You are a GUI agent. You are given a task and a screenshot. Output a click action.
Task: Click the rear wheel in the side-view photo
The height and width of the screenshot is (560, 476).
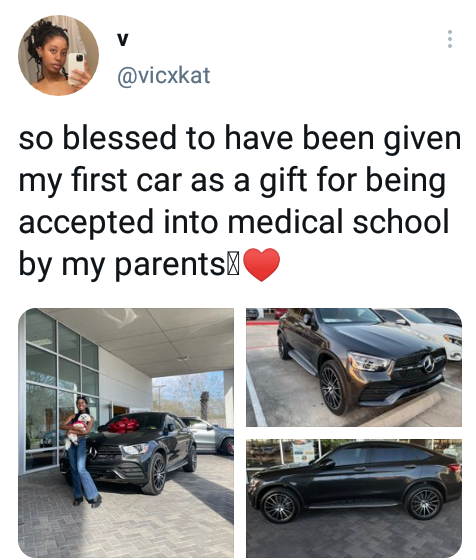point(425,503)
